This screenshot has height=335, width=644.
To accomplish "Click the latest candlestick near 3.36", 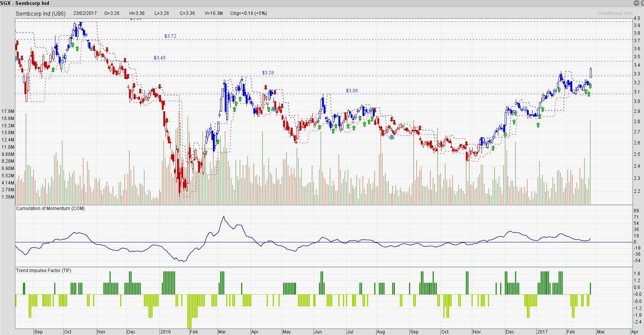I will click(591, 72).
